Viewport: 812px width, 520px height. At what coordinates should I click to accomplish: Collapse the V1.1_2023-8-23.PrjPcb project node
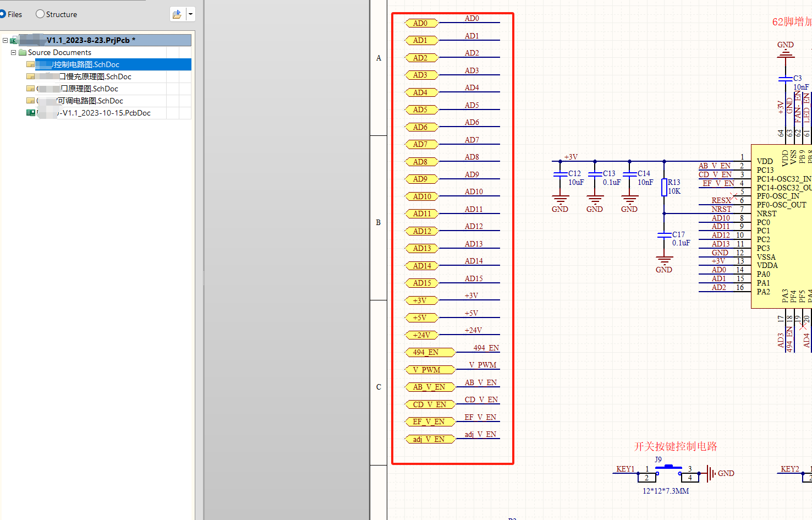point(5,40)
